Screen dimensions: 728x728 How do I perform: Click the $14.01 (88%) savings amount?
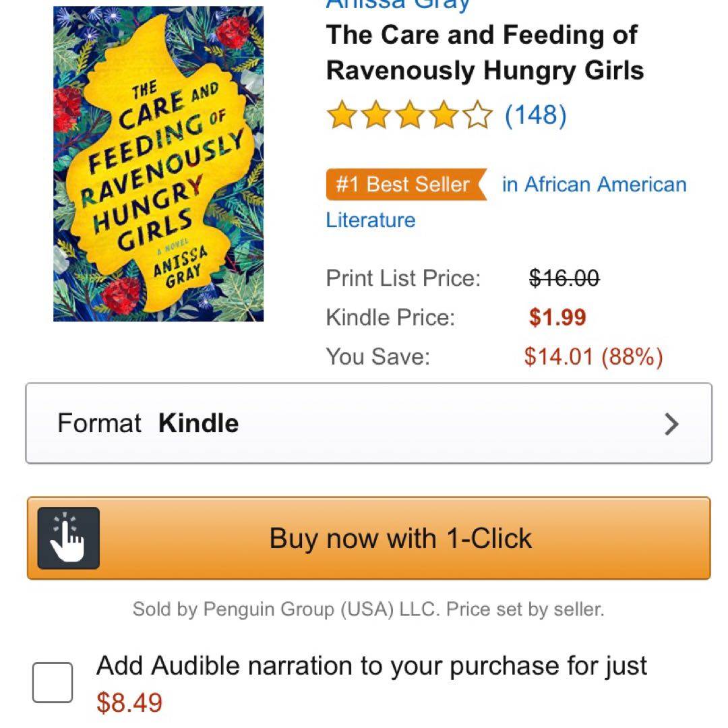[593, 356]
